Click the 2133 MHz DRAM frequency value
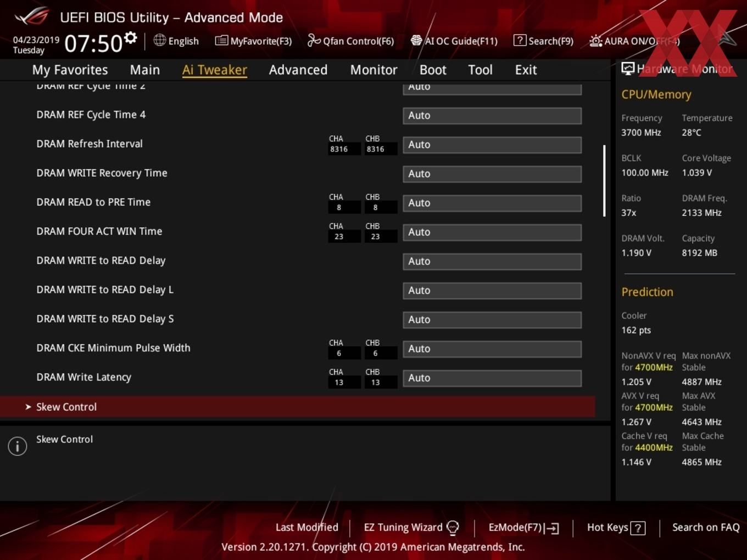The height and width of the screenshot is (560, 747). (x=701, y=213)
